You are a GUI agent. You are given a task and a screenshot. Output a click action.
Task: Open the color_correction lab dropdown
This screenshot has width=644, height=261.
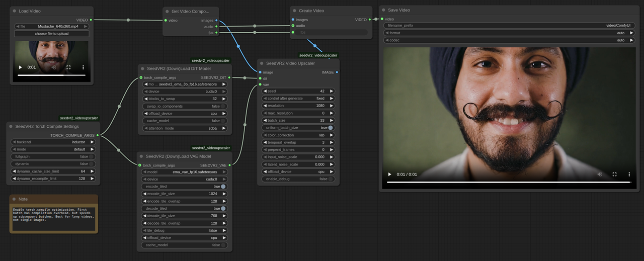[x=298, y=135]
